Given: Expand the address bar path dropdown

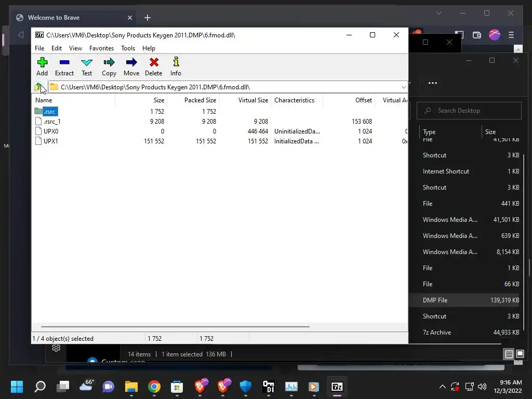Looking at the screenshot, I should [x=403, y=87].
